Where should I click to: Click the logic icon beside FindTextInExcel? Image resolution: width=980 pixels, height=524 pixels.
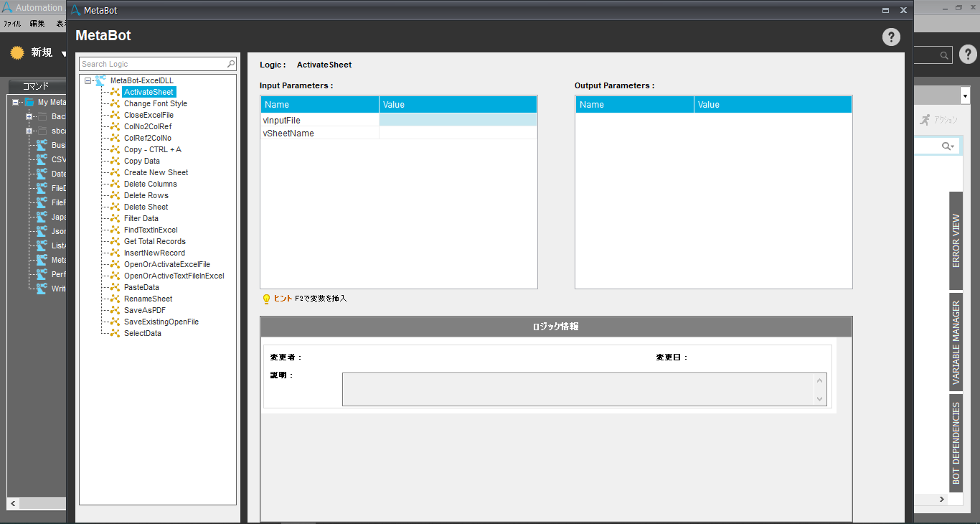(114, 230)
